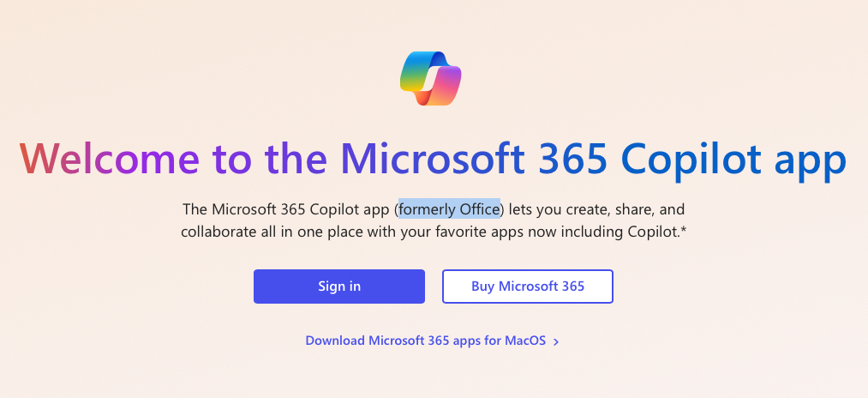This screenshot has height=398, width=868.
Task: Click the highlighted "formerly Office" text
Action: [x=449, y=209]
